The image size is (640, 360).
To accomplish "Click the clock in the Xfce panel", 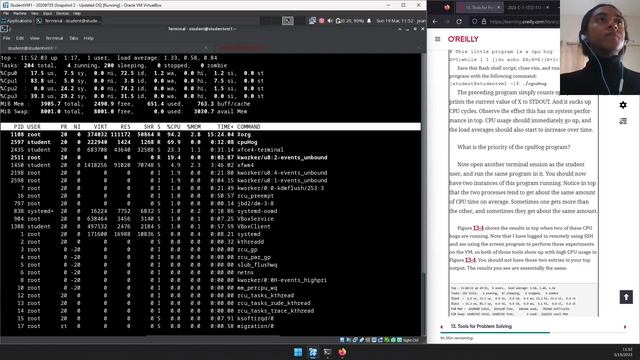I will [395, 20].
